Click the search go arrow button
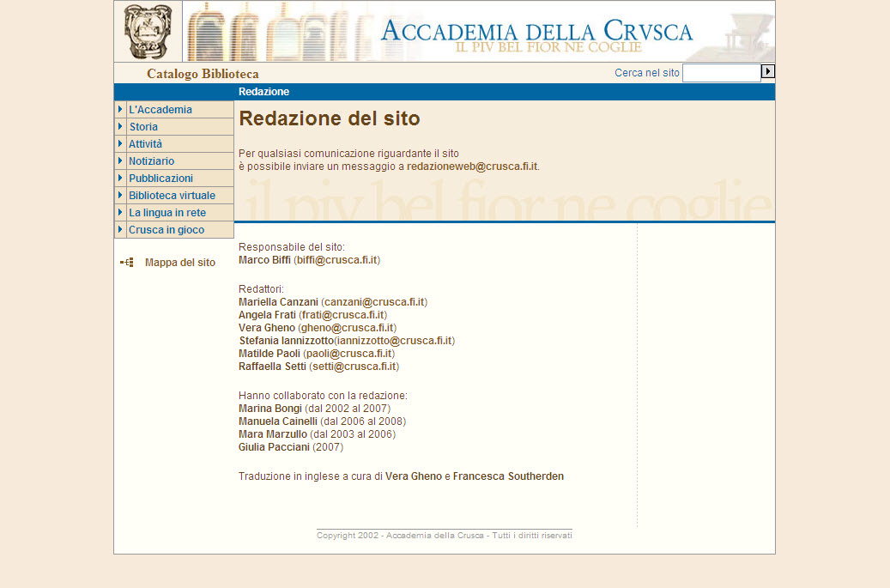 (x=768, y=71)
